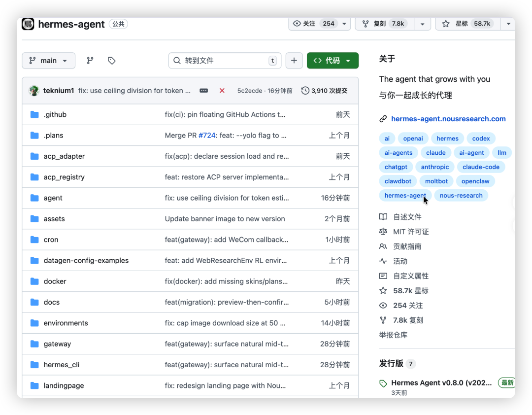Select the claude-code topic tag
The image size is (532, 415).
[481, 167]
